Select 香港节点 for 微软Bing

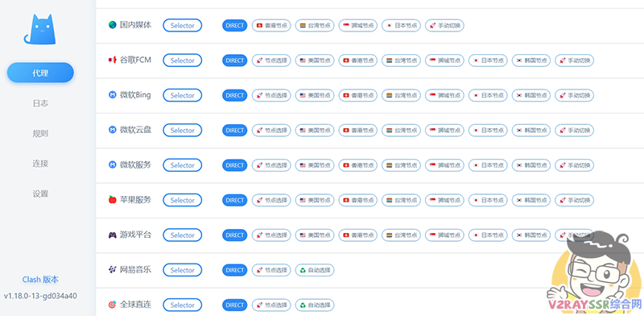tap(358, 95)
